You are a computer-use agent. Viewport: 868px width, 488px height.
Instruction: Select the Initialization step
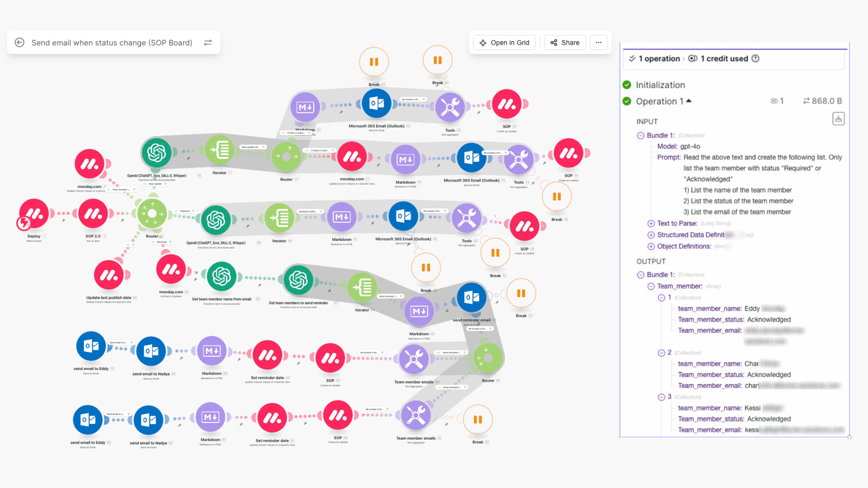660,85
